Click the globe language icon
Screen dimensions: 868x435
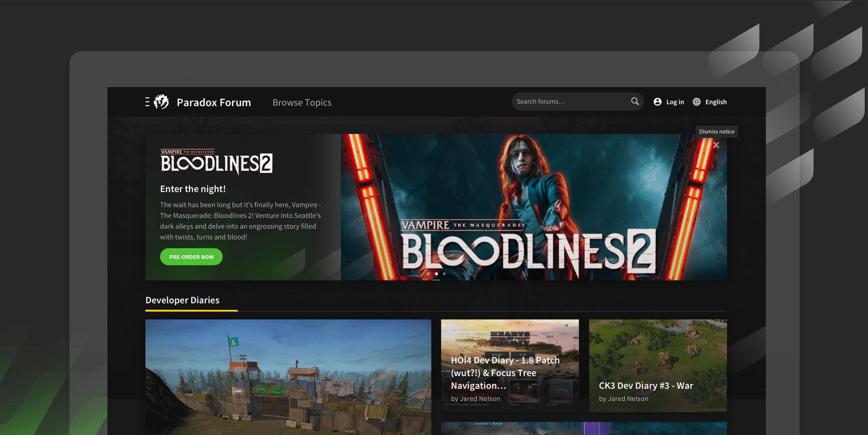coord(697,102)
